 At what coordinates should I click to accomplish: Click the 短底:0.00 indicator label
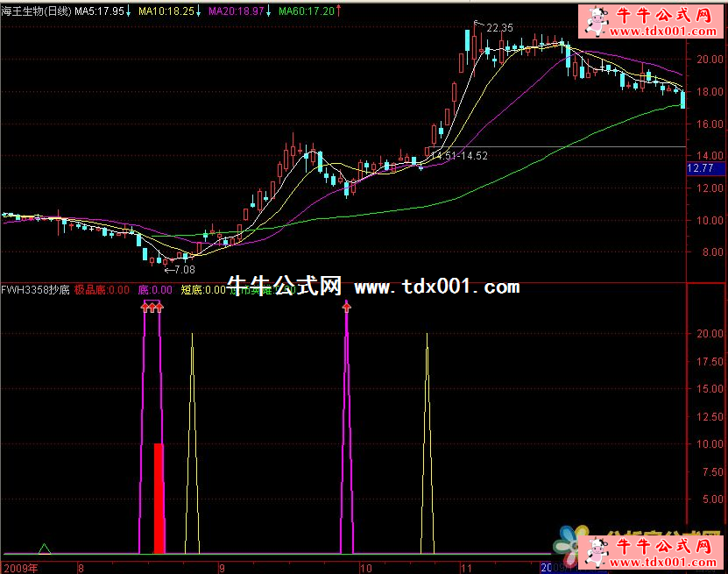coord(202,289)
